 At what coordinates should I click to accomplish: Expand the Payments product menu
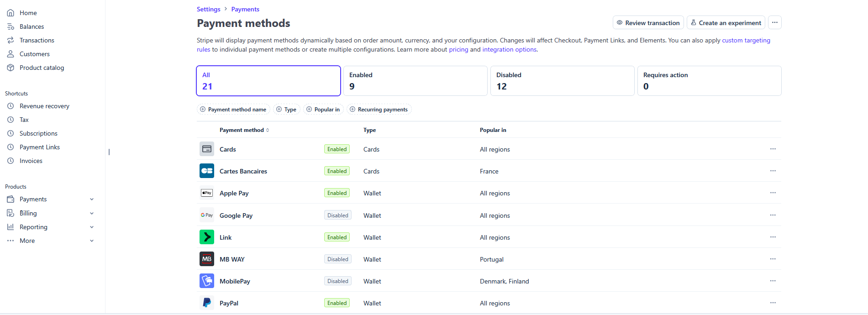[92, 199]
